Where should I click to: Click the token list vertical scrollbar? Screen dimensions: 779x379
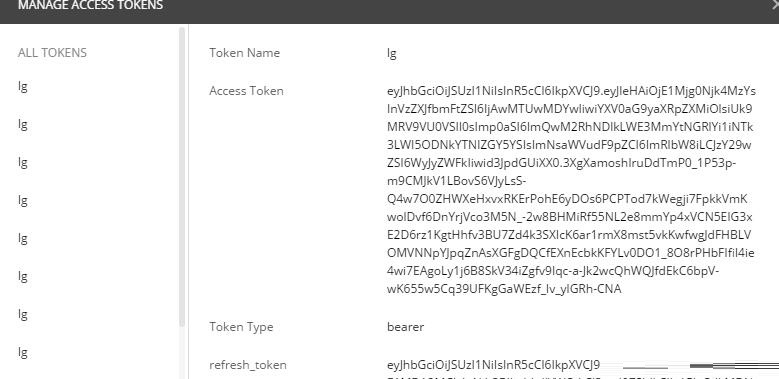click(182, 177)
